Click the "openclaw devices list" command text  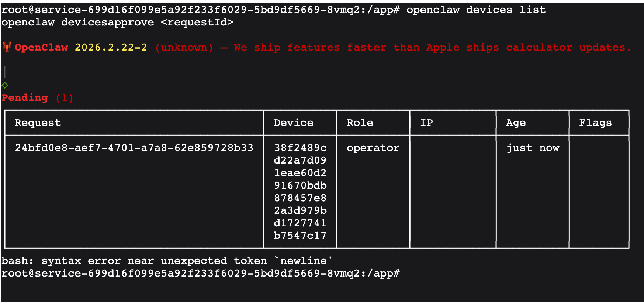476,10
